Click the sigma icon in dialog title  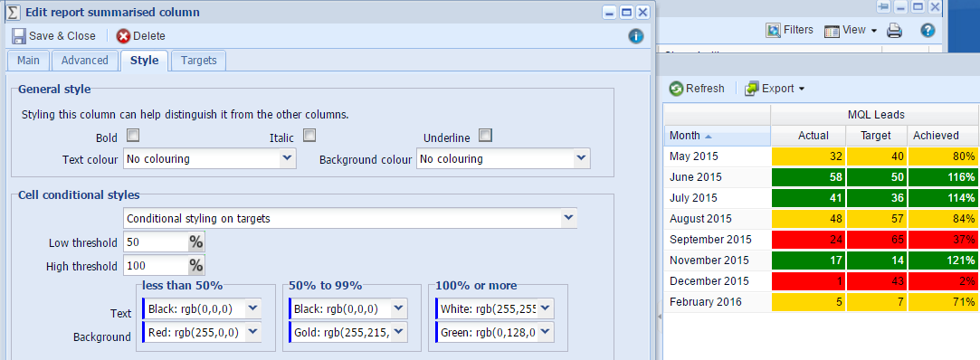pos(12,12)
